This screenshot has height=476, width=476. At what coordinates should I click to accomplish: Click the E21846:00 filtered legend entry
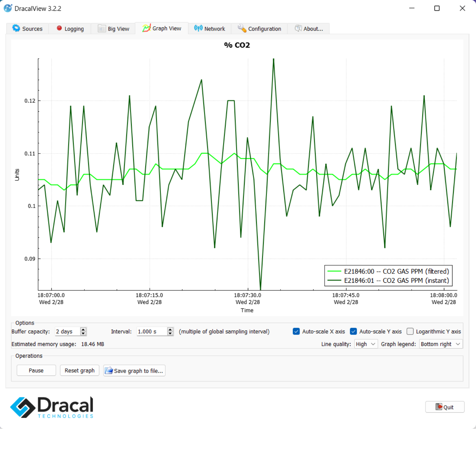[388, 271]
